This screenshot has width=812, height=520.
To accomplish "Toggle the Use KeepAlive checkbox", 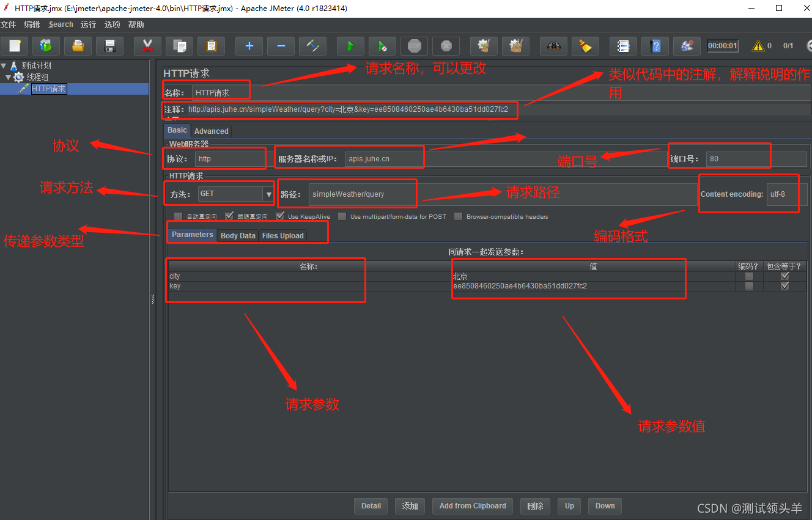I will coord(280,216).
